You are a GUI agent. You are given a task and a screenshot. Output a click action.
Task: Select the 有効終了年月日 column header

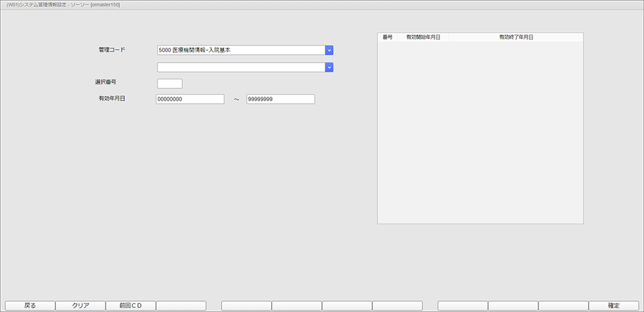[516, 37]
